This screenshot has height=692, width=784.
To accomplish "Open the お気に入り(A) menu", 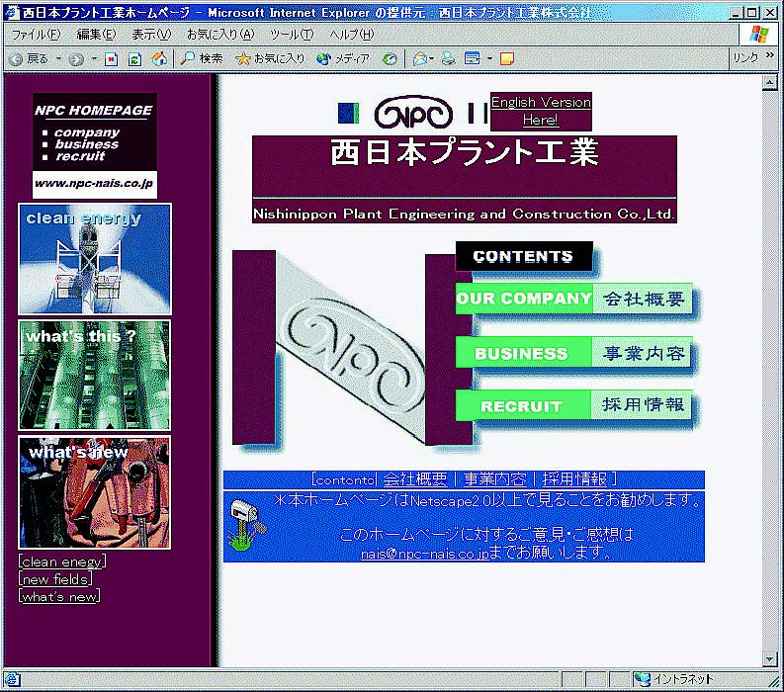I will pos(220,35).
